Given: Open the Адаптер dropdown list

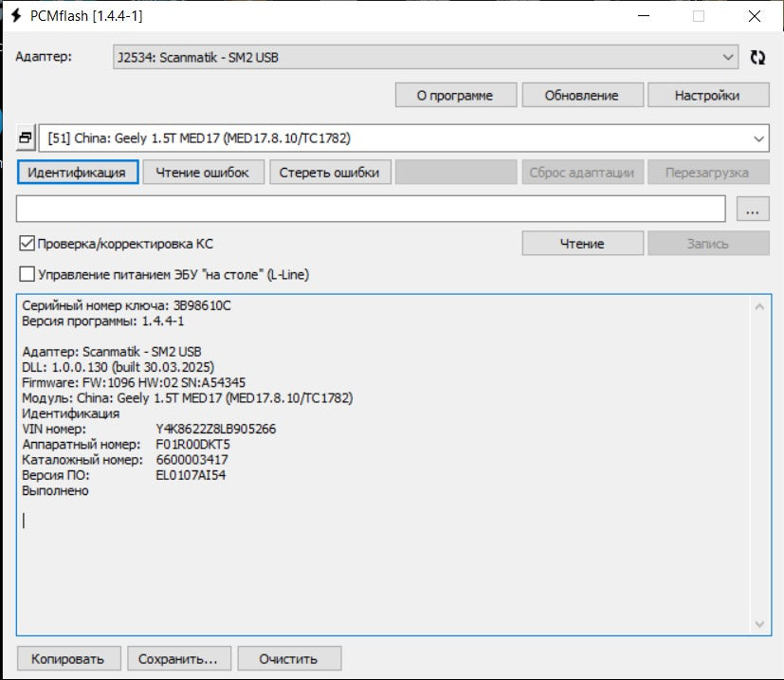Looking at the screenshot, I should [x=426, y=57].
